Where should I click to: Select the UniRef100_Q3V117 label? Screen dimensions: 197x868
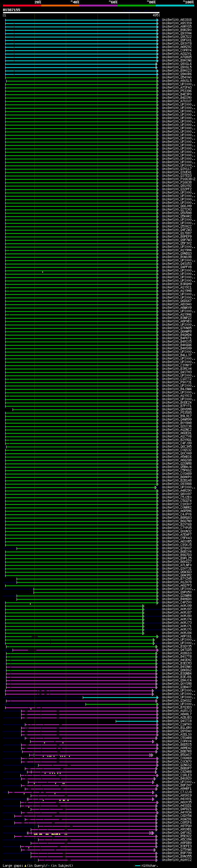point(177,169)
